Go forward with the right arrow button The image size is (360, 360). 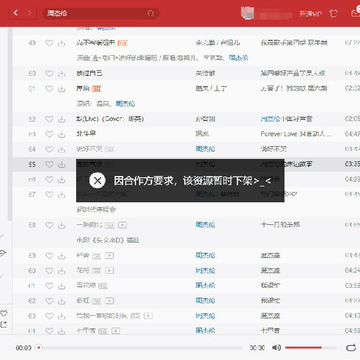(30, 13)
